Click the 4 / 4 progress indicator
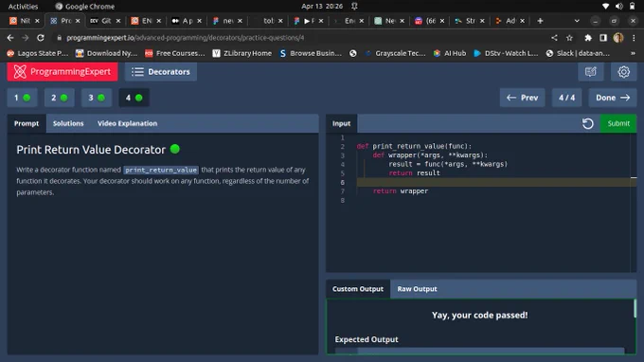 [x=566, y=98]
